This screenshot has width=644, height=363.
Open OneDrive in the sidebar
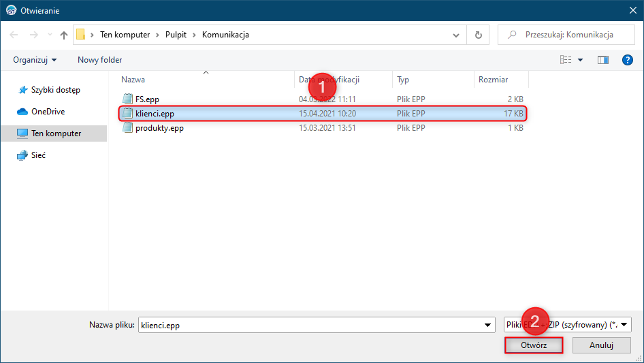coord(48,112)
